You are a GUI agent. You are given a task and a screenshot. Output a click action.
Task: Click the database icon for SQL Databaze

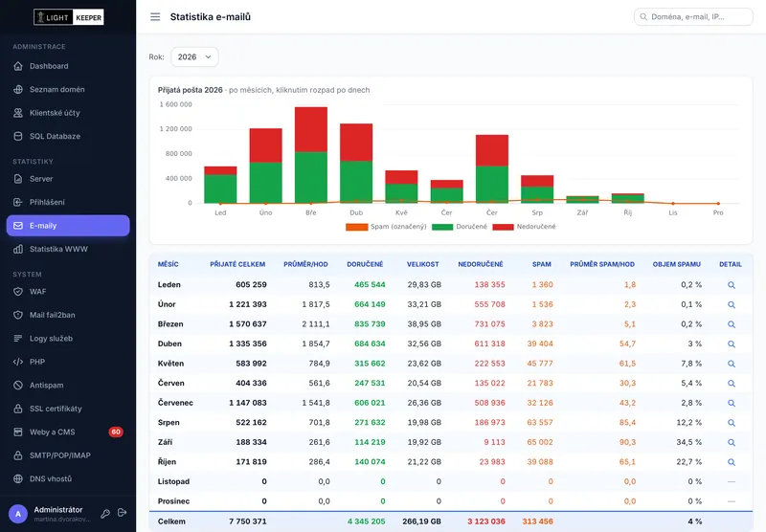(x=18, y=136)
